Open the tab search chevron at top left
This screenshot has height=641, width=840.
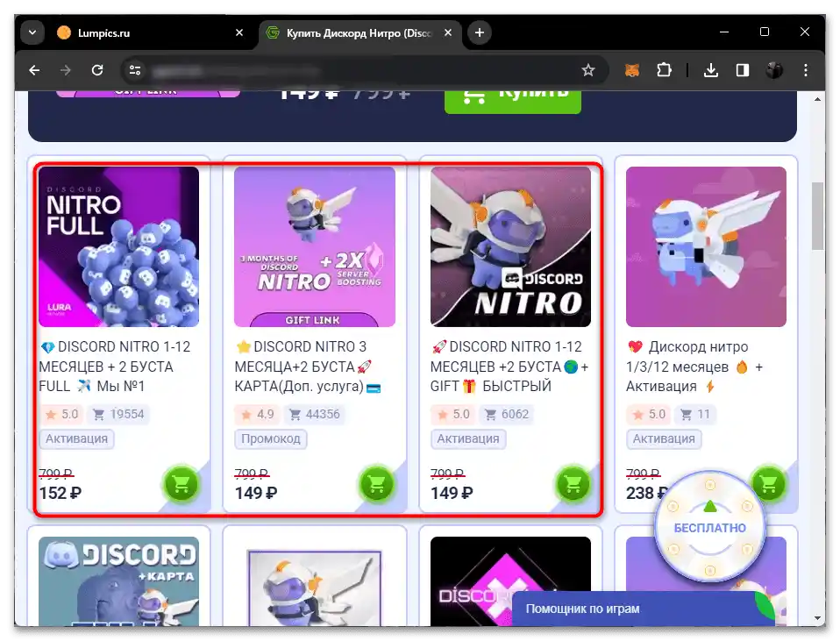(x=32, y=32)
